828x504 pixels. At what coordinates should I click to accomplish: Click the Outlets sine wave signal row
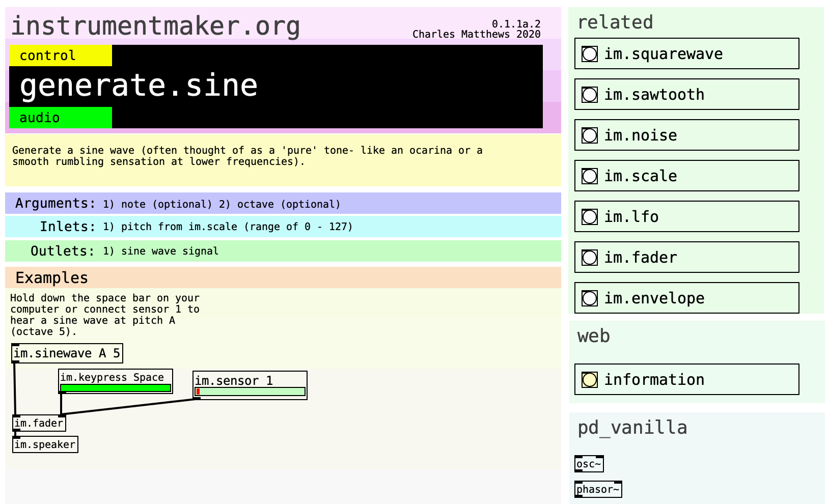pos(283,251)
